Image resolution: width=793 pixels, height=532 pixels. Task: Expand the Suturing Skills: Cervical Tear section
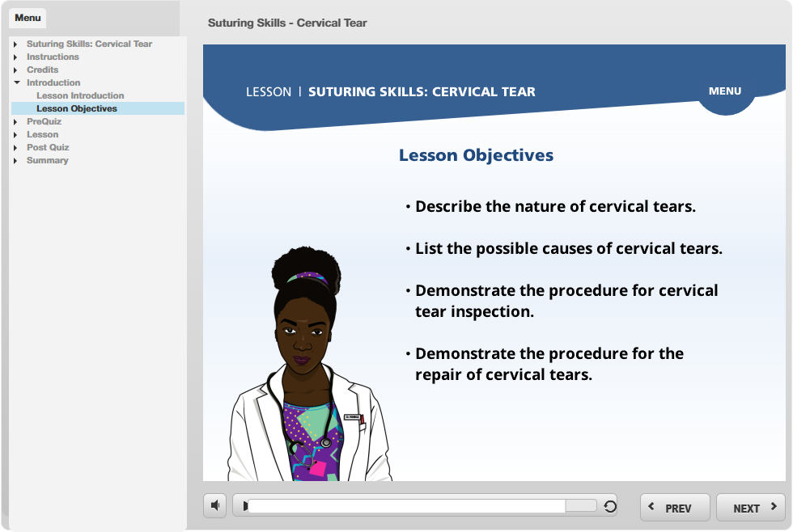tap(16, 44)
